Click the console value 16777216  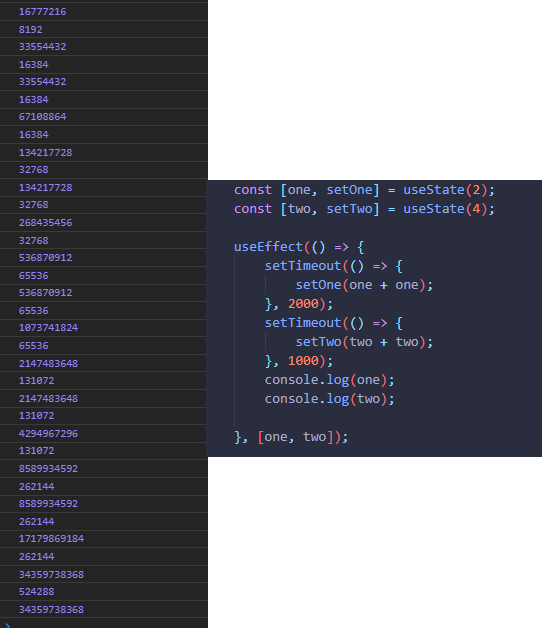point(43,12)
